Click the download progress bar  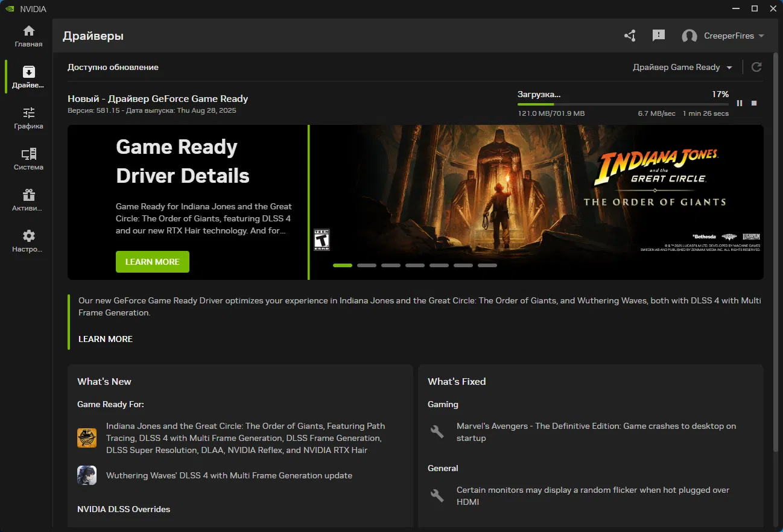[623, 104]
